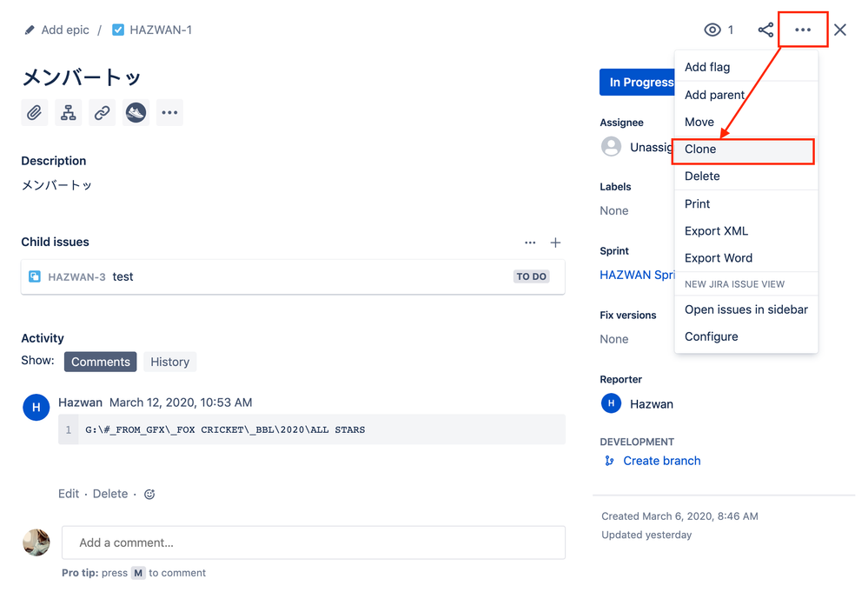Image resolution: width=868 pixels, height=612 pixels.
Task: Open the In Progress status dropdown
Action: tap(638, 82)
